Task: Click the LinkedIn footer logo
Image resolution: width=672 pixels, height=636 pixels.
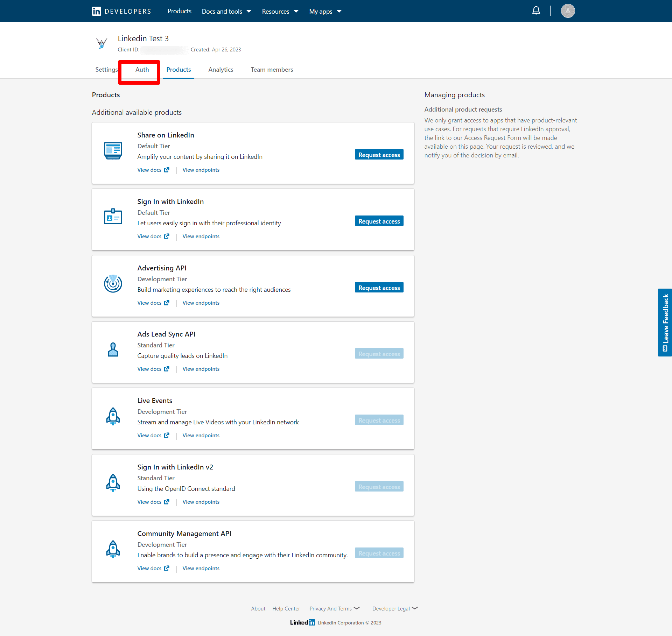Action: 302,622
